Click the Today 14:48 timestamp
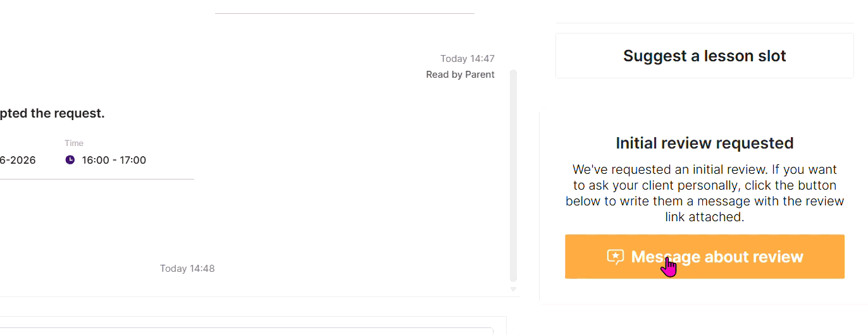 (x=187, y=269)
